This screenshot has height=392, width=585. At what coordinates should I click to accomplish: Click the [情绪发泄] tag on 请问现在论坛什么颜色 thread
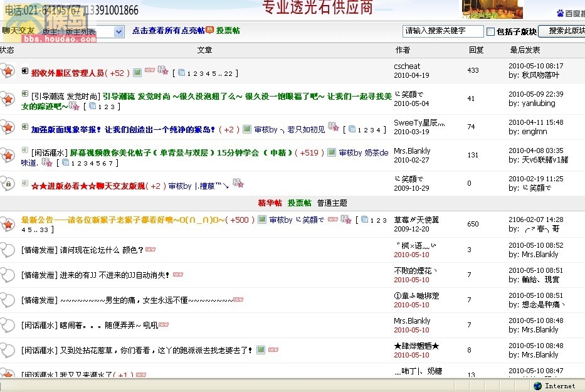click(39, 250)
